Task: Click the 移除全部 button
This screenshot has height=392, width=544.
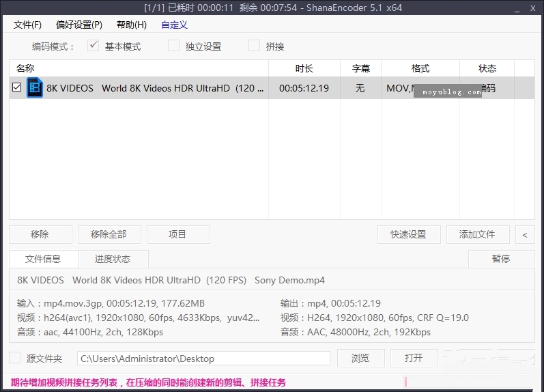Action: tap(109, 235)
